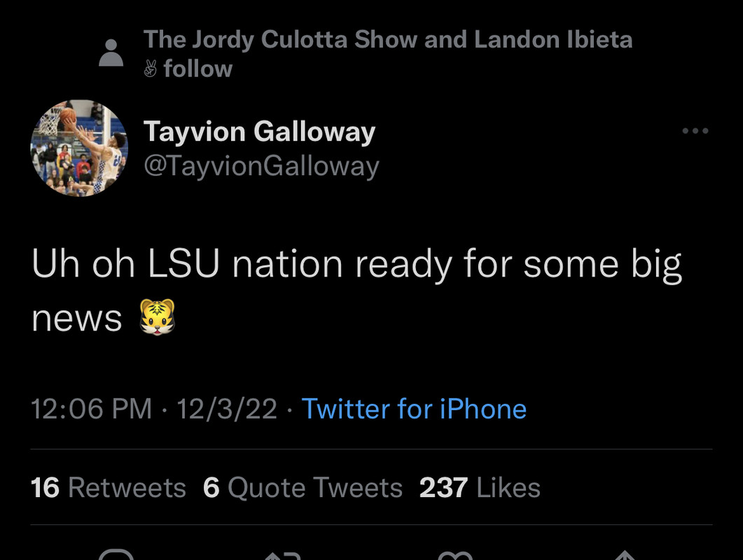Open the Twitter for iPhone source link
Viewport: 743px width, 560px height.
click(414, 408)
